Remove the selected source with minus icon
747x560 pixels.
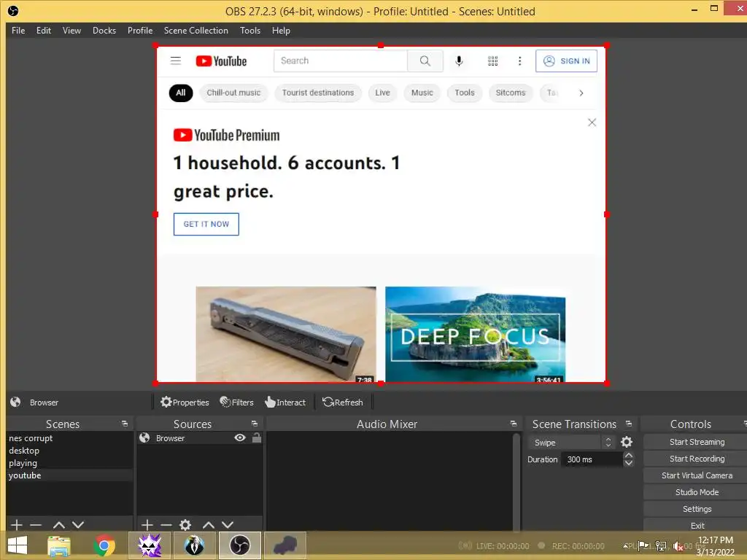point(166,525)
